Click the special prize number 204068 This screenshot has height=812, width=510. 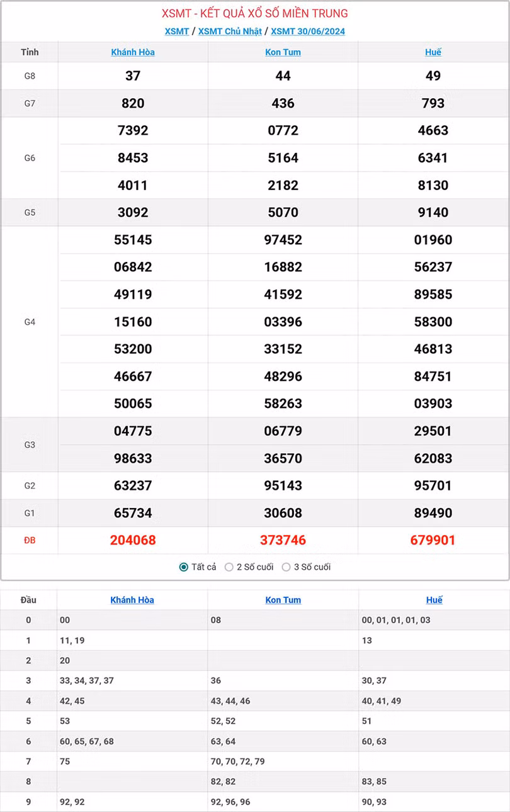(133, 540)
